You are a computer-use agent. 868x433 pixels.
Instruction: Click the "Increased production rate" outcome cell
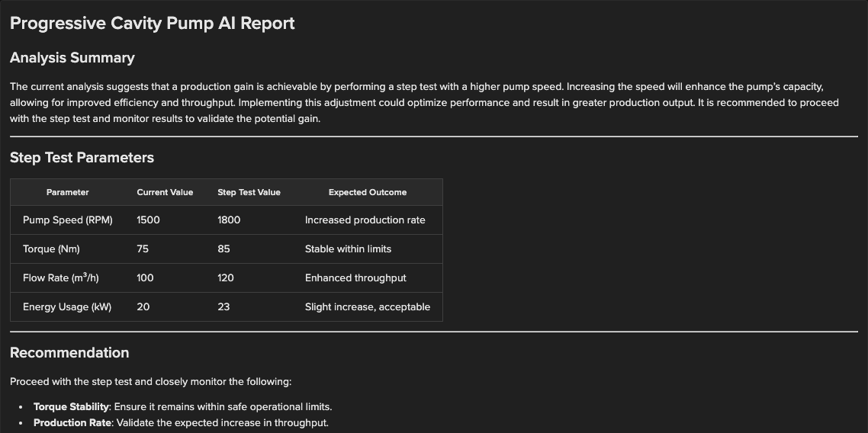(x=365, y=220)
